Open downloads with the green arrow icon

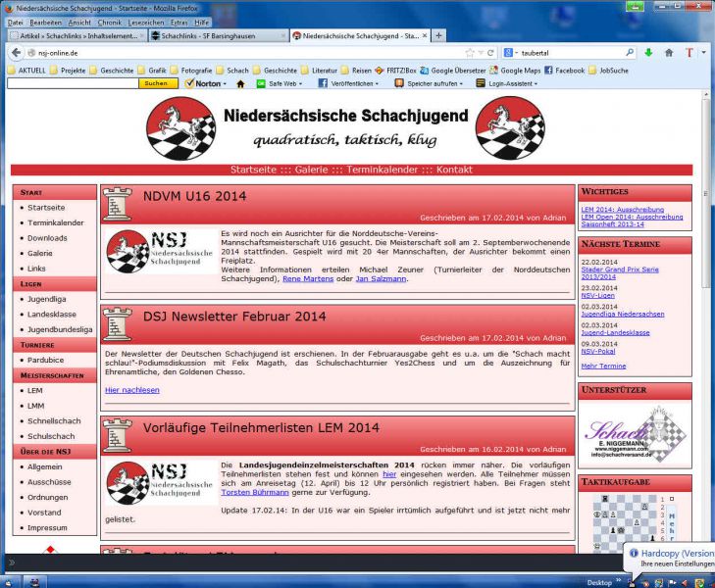pos(648,53)
